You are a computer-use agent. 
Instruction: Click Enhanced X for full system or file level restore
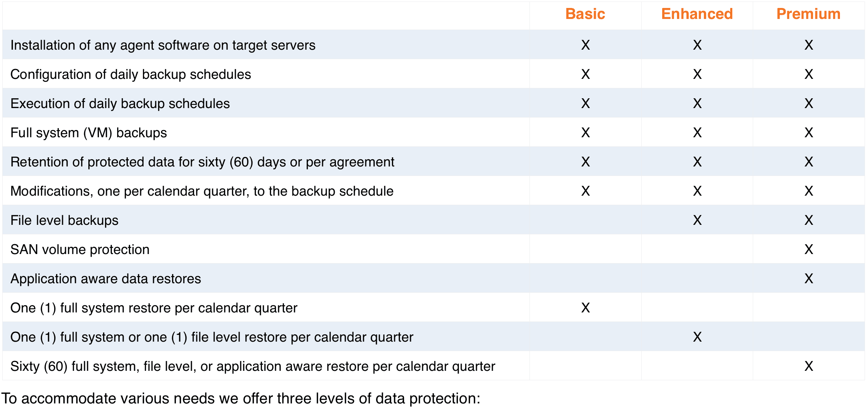[x=697, y=337]
